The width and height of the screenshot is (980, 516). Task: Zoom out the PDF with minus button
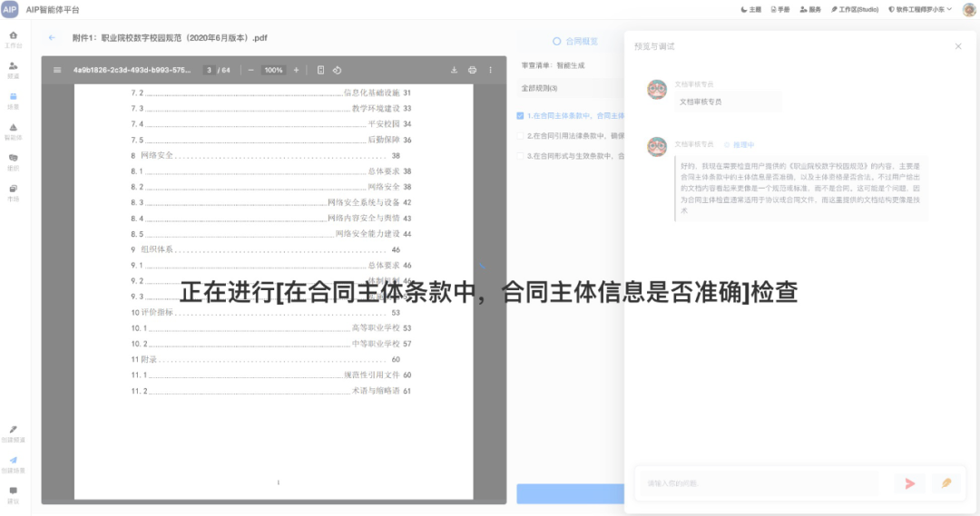(250, 70)
